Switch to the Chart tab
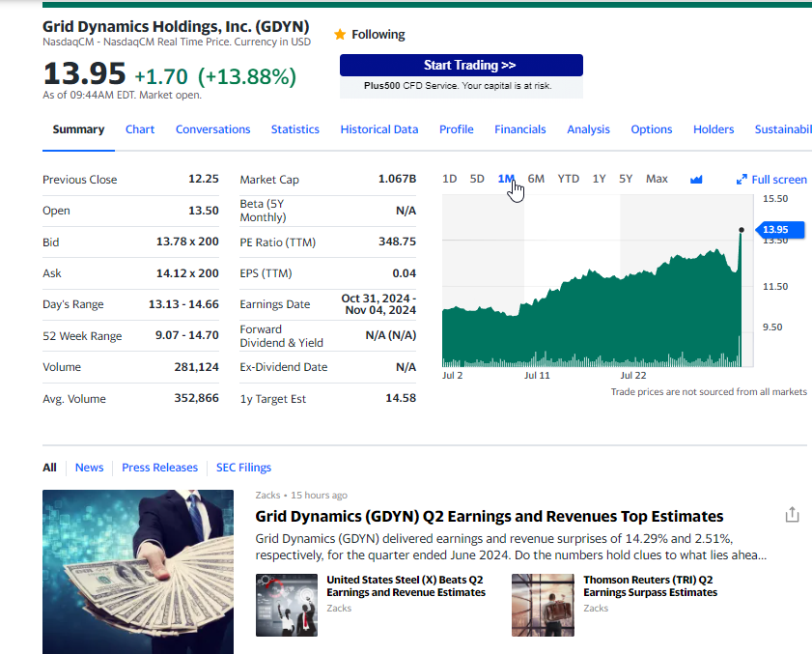Image resolution: width=812 pixels, height=654 pixels. pos(140,129)
